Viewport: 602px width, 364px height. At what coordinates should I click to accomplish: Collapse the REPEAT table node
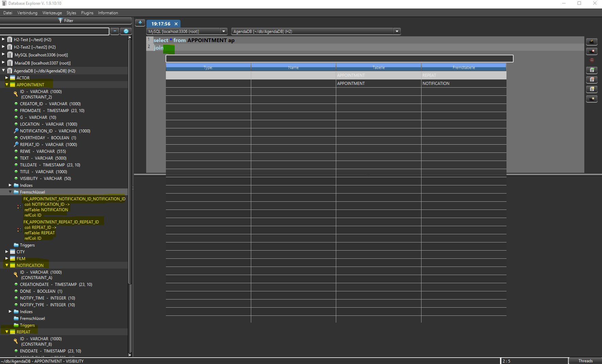(x=7, y=332)
